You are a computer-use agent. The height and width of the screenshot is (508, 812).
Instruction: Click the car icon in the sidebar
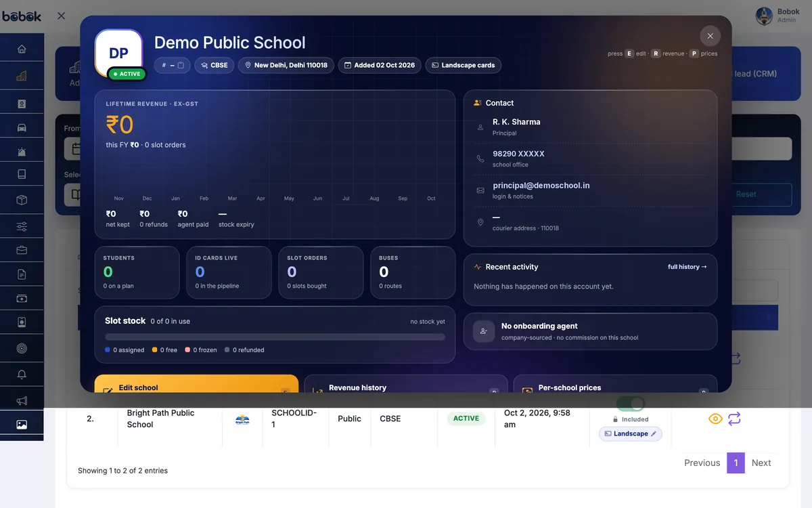[x=22, y=127]
